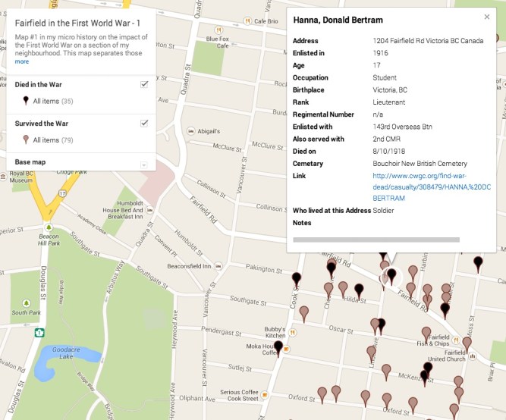Close the Hanna, Donald Bertram info popup
Screen dimensions: 506x420
tap(487, 17)
